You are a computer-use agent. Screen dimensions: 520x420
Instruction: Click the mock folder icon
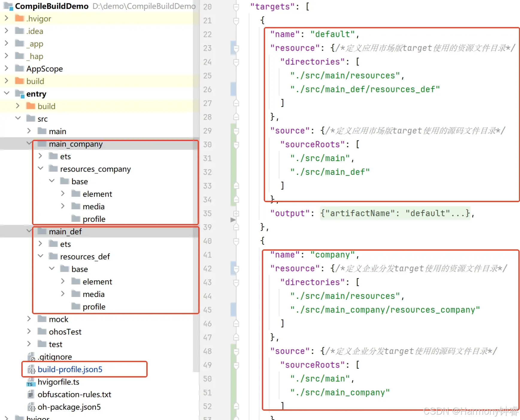pos(42,319)
